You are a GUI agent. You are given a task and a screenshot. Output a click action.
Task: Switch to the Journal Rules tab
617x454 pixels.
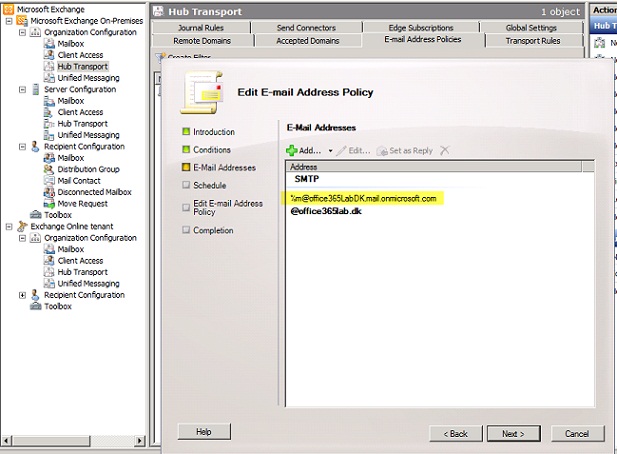pyautogui.click(x=201, y=28)
